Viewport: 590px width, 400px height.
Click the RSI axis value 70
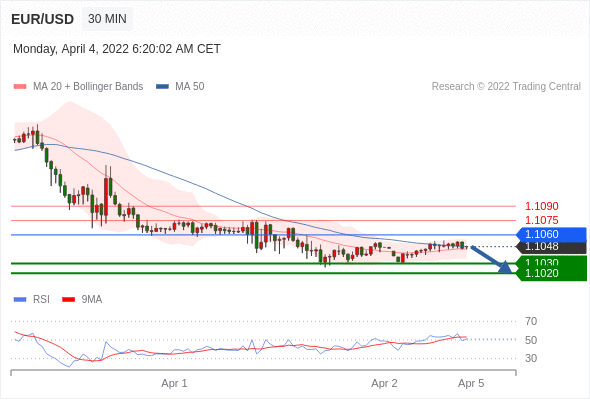(531, 321)
